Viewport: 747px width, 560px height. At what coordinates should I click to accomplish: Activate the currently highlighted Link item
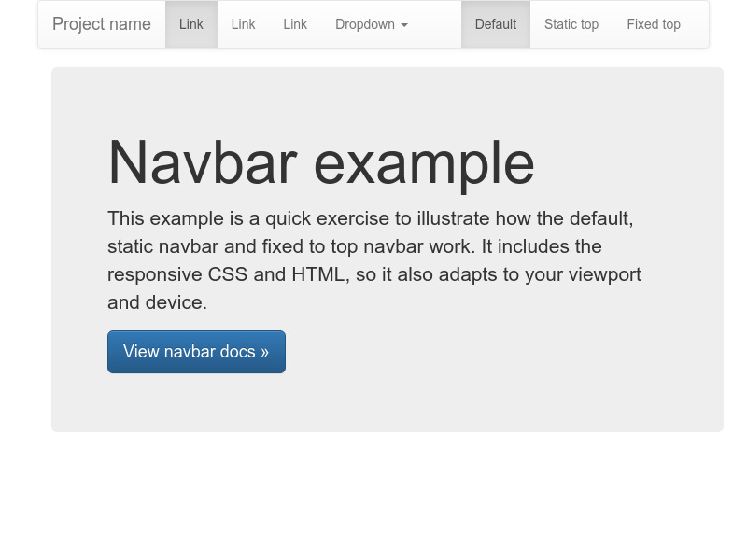191,24
